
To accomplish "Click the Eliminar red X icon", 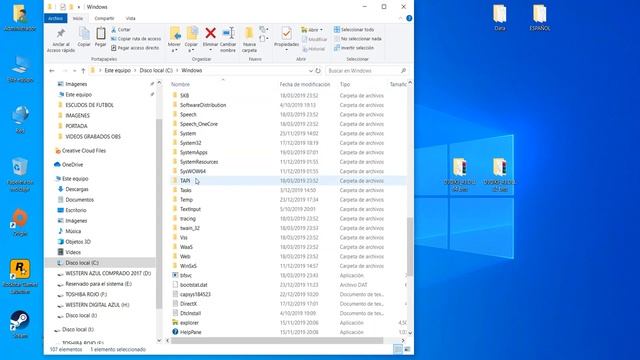I will click(211, 33).
